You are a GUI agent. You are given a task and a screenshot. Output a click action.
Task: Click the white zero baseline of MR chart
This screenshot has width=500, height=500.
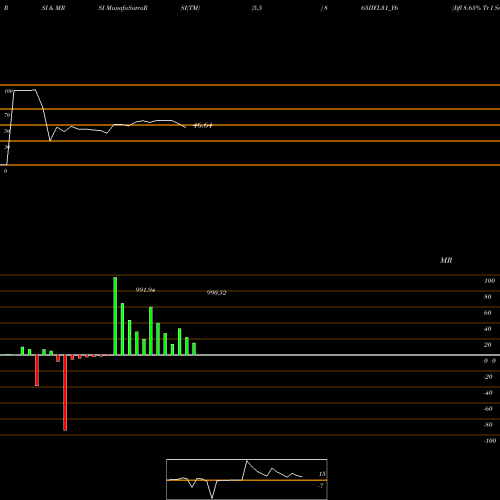pos(250,355)
